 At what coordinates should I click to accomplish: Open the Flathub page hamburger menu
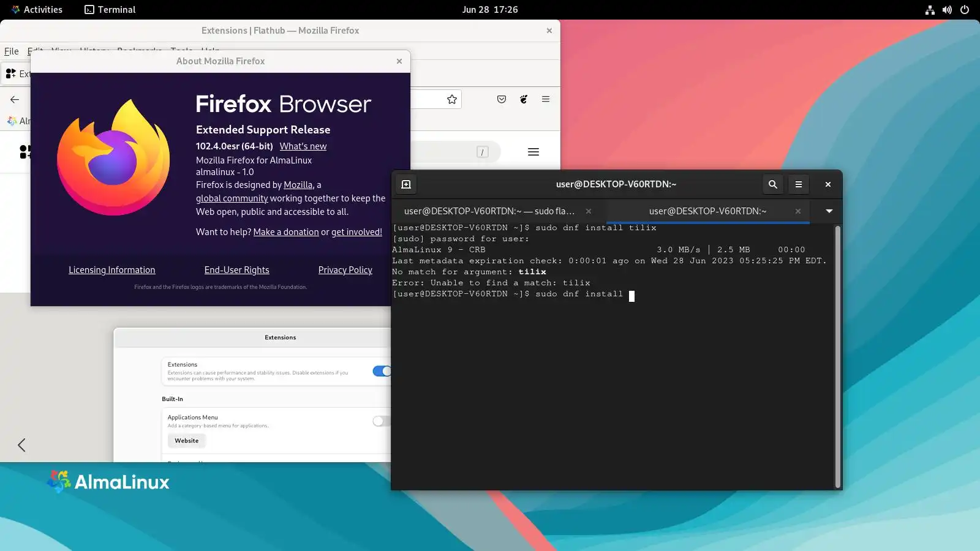coord(533,152)
